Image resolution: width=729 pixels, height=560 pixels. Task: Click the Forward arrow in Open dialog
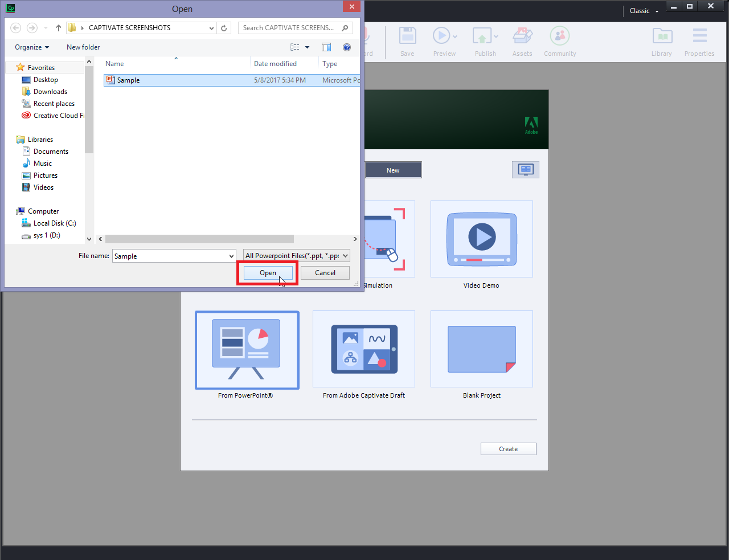click(x=32, y=28)
